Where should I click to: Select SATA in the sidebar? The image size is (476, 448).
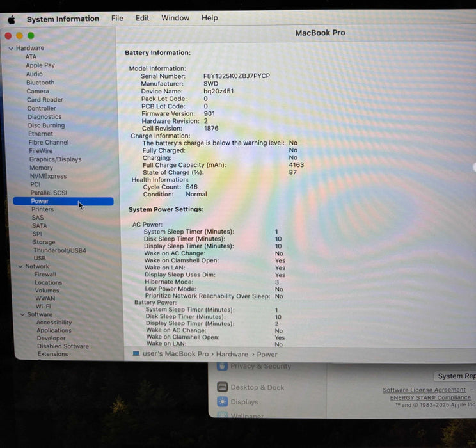[x=40, y=226]
